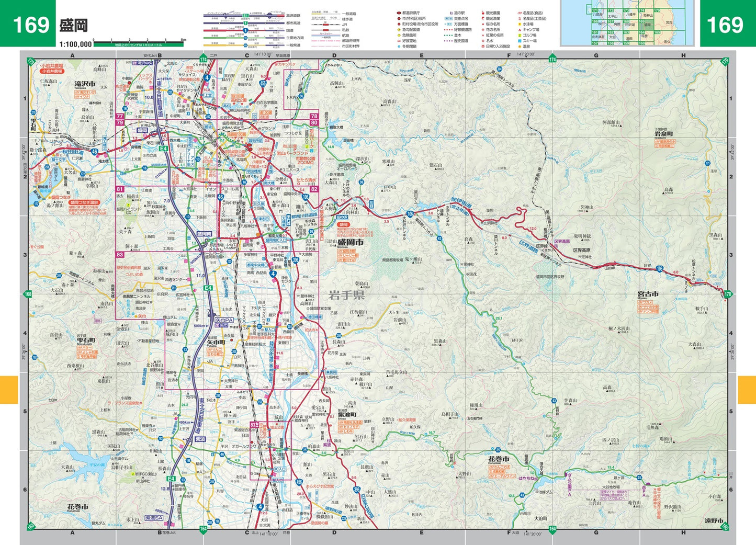The height and width of the screenshot is (545, 756).
Task: Click the キャンプ場 legend icon
Action: tap(520, 29)
